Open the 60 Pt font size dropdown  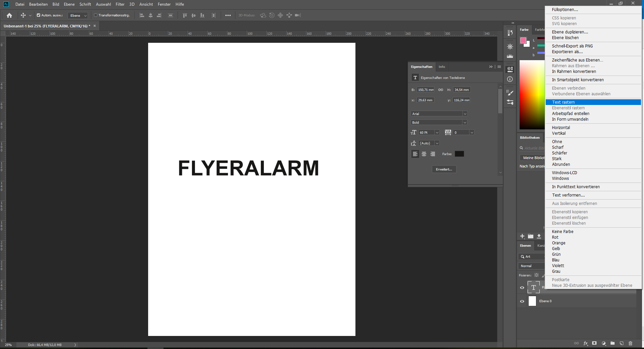coord(437,133)
